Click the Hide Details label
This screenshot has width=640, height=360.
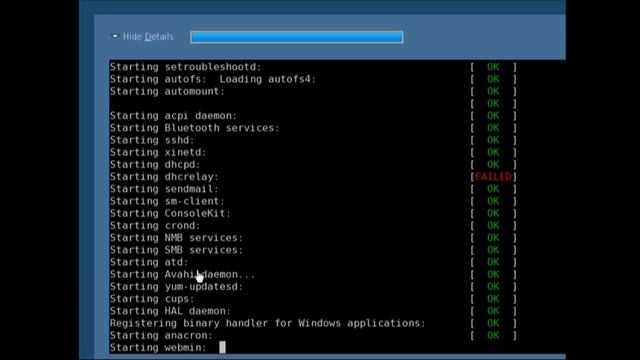148,37
